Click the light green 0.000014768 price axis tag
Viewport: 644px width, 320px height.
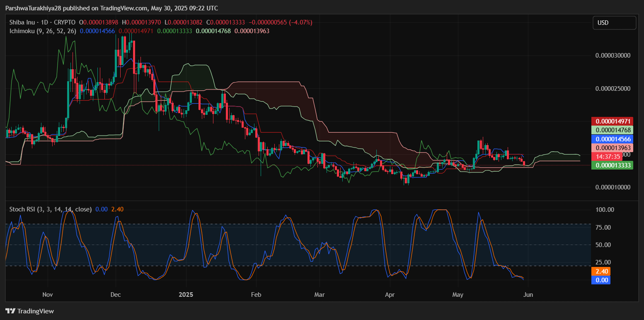(x=612, y=130)
